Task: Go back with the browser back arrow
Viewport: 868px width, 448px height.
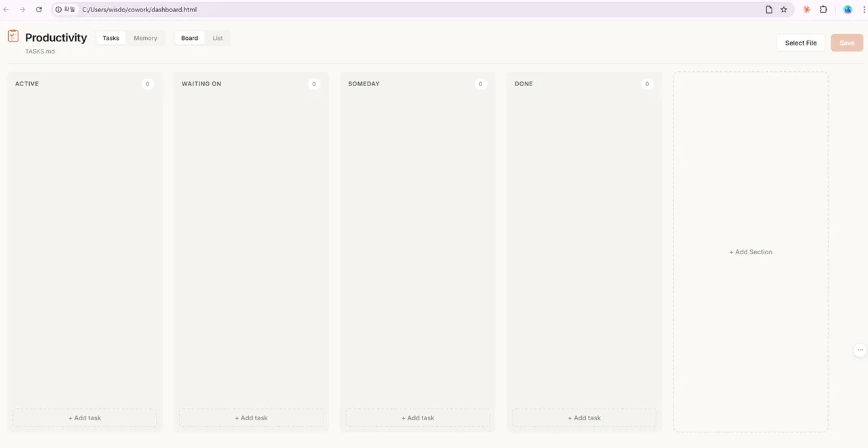Action: pyautogui.click(x=6, y=9)
